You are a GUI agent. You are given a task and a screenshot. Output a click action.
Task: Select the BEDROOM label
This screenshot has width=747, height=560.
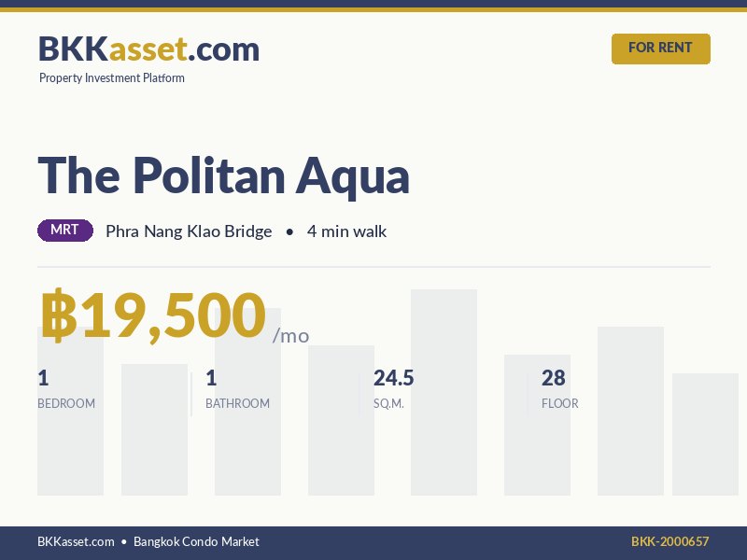pyautogui.click(x=66, y=404)
